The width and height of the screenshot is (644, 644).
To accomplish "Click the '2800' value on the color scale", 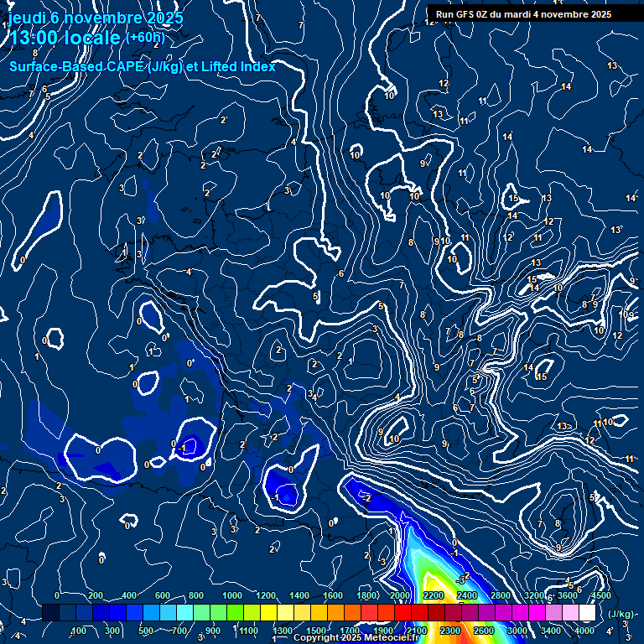I will (x=501, y=595).
